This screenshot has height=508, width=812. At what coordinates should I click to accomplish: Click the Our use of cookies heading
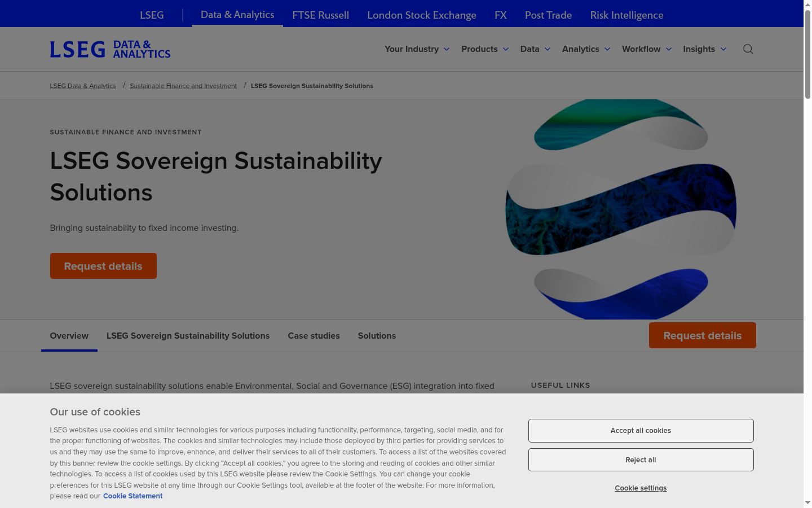coord(95,412)
